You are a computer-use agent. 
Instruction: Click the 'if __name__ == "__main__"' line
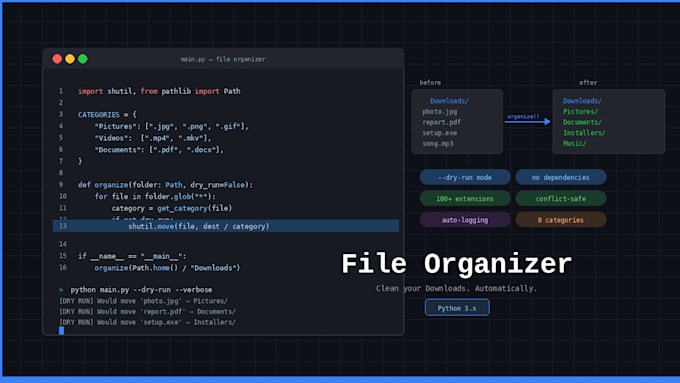click(x=132, y=256)
